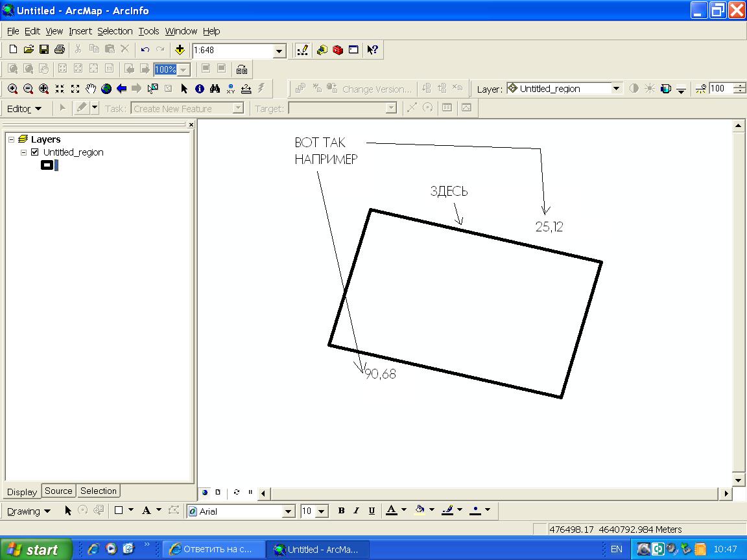The height and width of the screenshot is (560, 747).
Task: Toggle italic text formatting
Action: [357, 511]
